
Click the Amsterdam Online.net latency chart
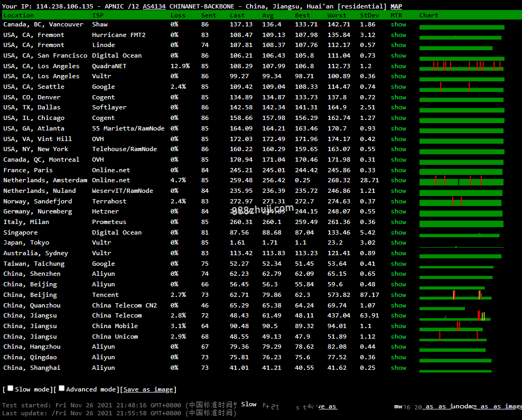(x=461, y=181)
